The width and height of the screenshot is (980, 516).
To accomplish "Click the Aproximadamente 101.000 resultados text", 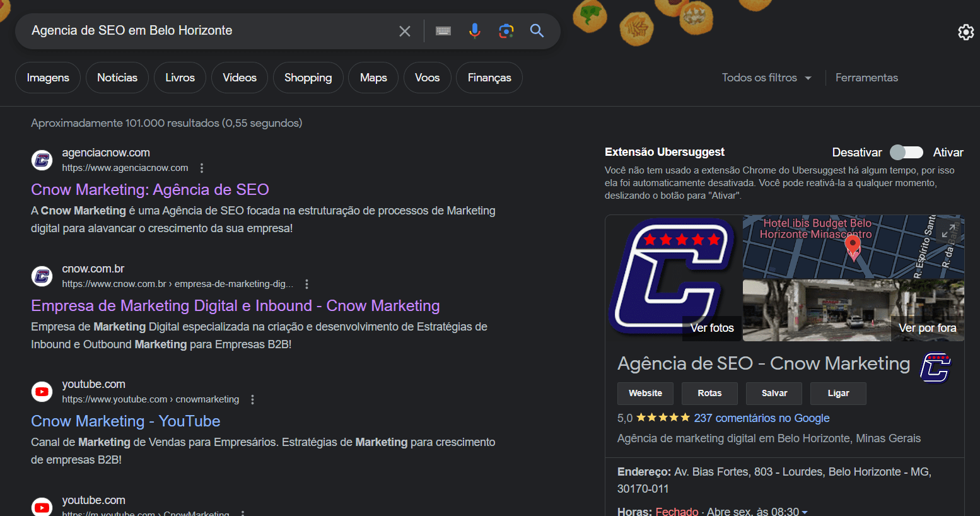I will point(166,123).
